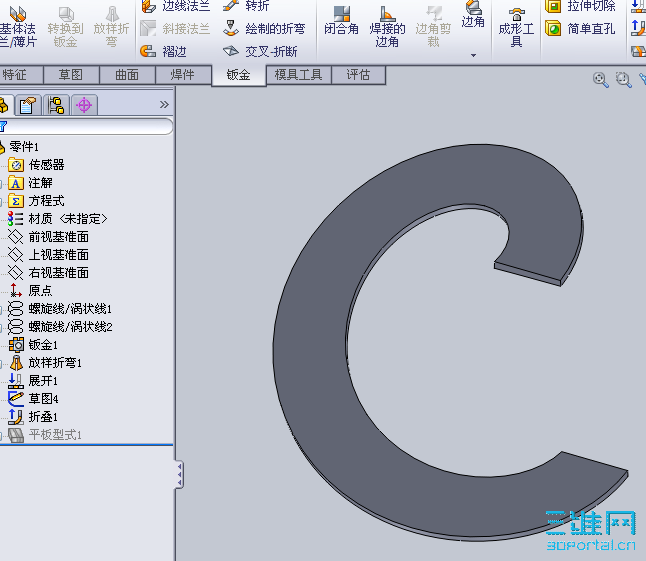Click the Zoom to Fit magnifier icon
This screenshot has height=561, width=646.
[601, 79]
